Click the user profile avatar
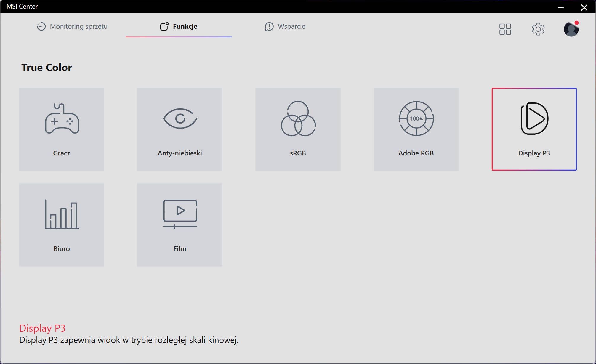The height and width of the screenshot is (364, 596). pyautogui.click(x=571, y=29)
